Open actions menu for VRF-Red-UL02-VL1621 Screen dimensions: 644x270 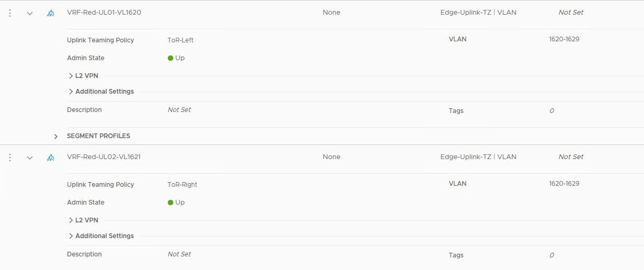pos(10,157)
